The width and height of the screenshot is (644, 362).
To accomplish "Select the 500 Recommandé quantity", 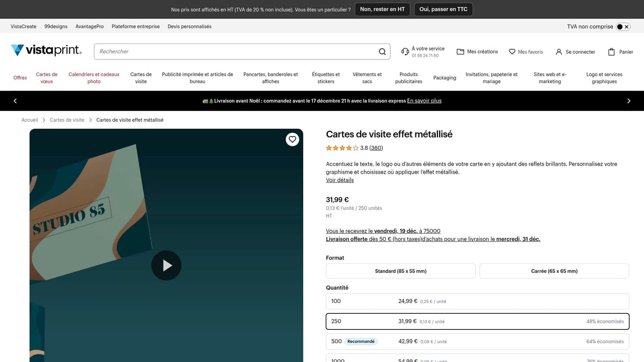I will click(x=477, y=341).
